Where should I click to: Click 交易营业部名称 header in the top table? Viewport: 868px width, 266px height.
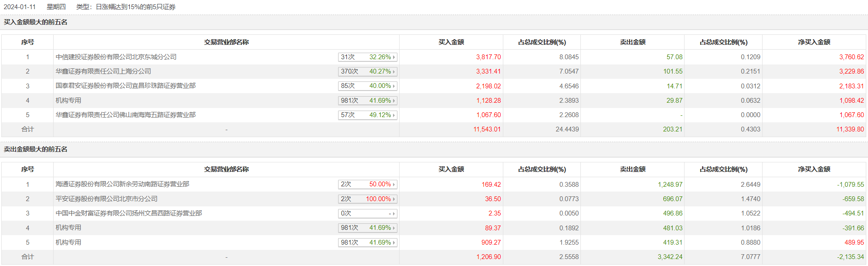coord(226,42)
